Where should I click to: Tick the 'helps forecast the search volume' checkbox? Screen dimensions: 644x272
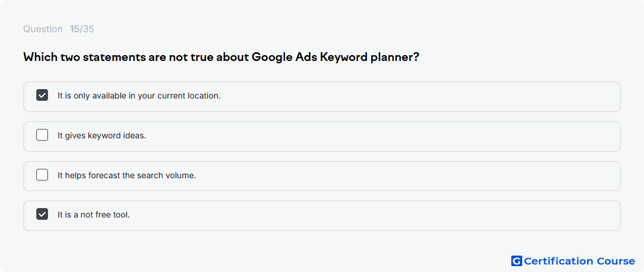click(x=42, y=175)
